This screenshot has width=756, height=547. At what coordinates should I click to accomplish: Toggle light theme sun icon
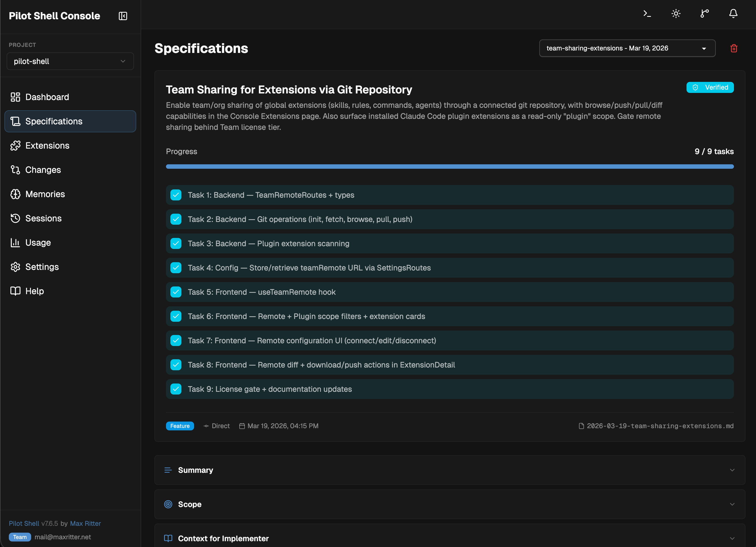(676, 14)
